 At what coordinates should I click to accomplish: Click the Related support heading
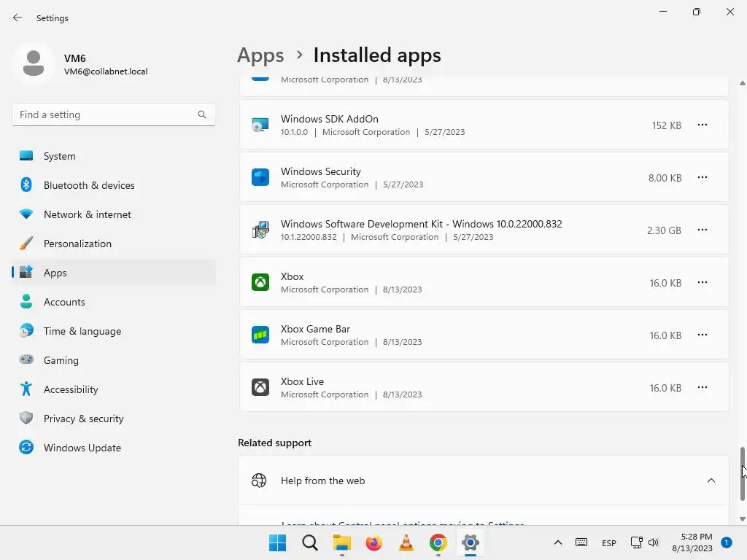click(274, 443)
